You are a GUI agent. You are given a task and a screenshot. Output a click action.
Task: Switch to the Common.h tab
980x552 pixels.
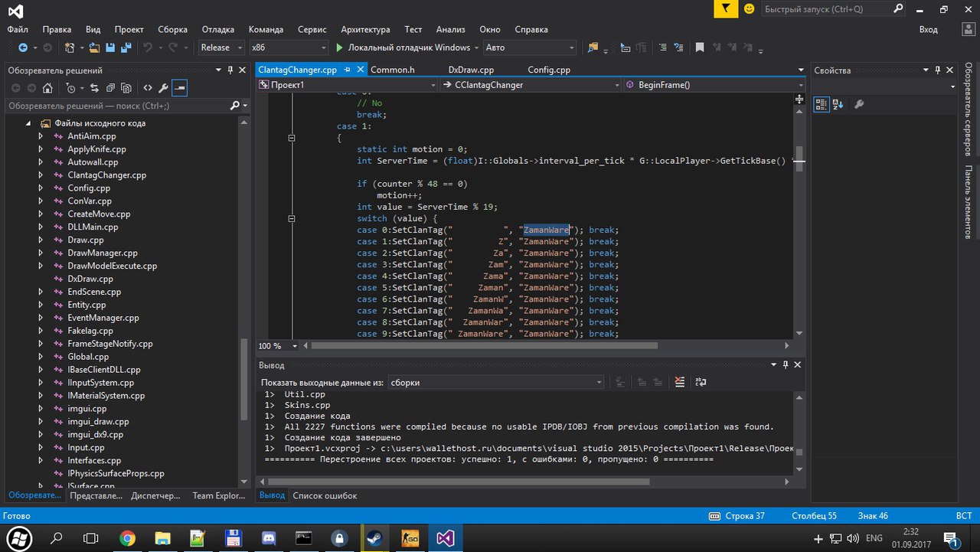(392, 70)
